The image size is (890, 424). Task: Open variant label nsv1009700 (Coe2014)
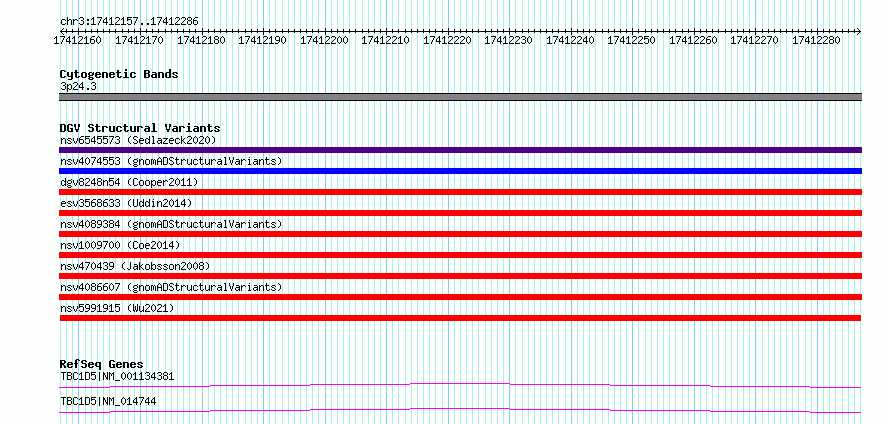point(120,245)
